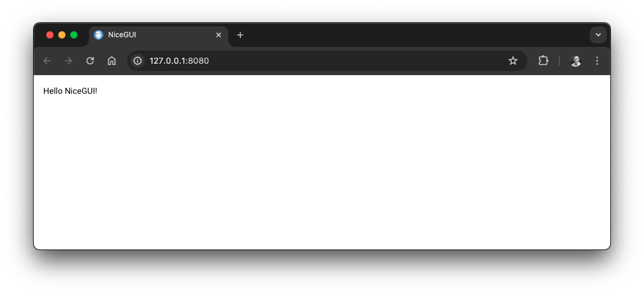Open a new tab with plus button
The image size is (644, 294).
click(240, 35)
